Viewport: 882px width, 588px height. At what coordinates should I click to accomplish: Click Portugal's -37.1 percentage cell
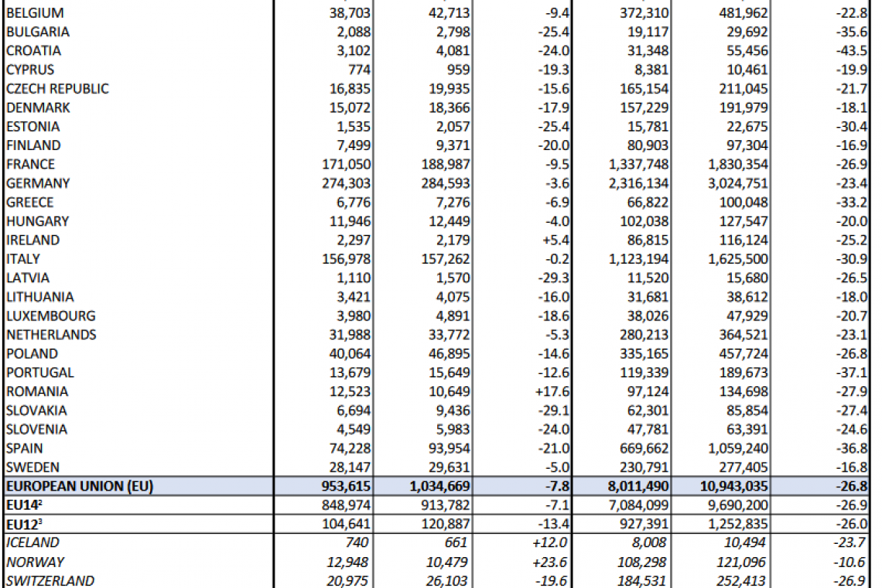click(850, 373)
